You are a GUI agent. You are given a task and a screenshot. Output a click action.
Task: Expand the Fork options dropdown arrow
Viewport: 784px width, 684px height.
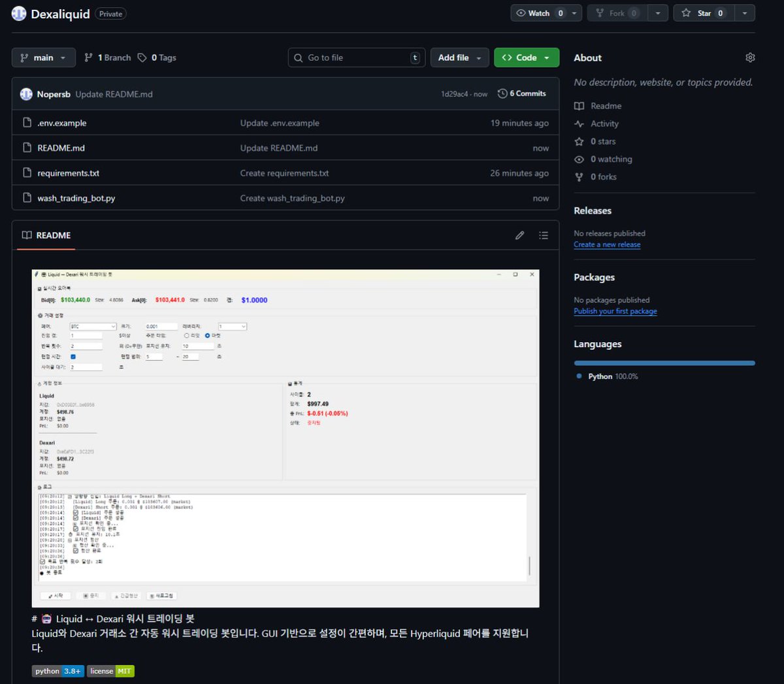[658, 13]
